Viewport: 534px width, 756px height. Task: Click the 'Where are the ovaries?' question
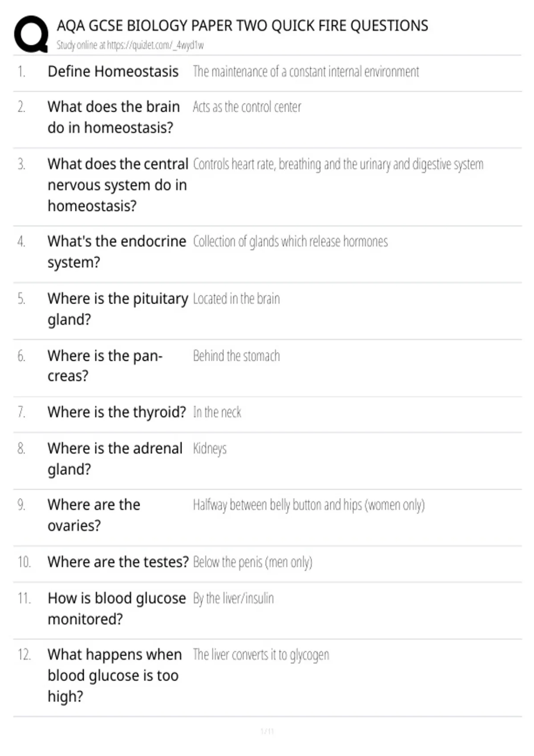pyautogui.click(x=94, y=515)
